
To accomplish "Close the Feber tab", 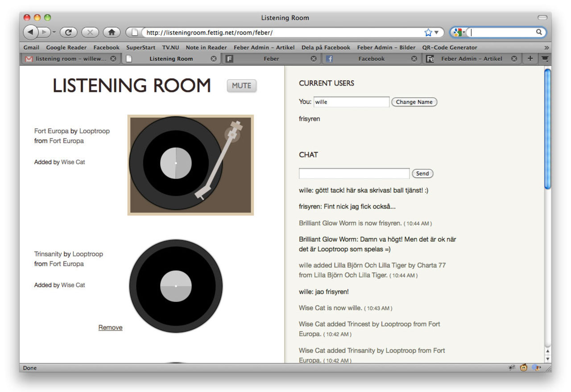I will click(314, 58).
